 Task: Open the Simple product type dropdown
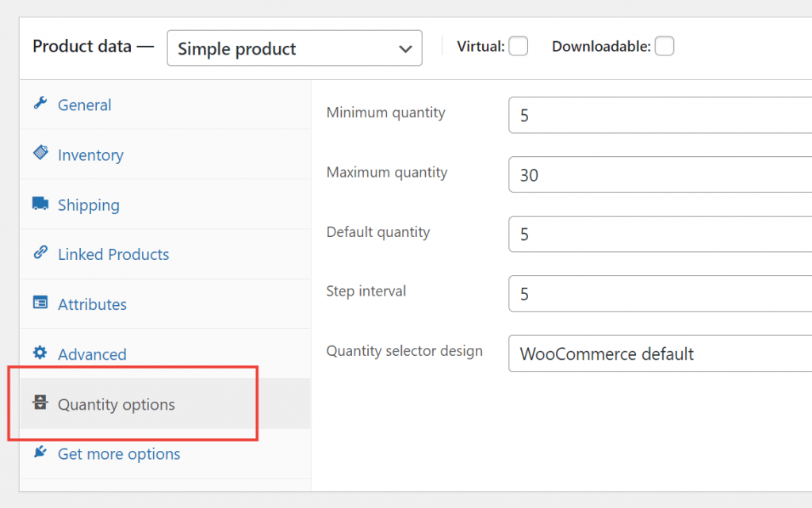coord(294,48)
